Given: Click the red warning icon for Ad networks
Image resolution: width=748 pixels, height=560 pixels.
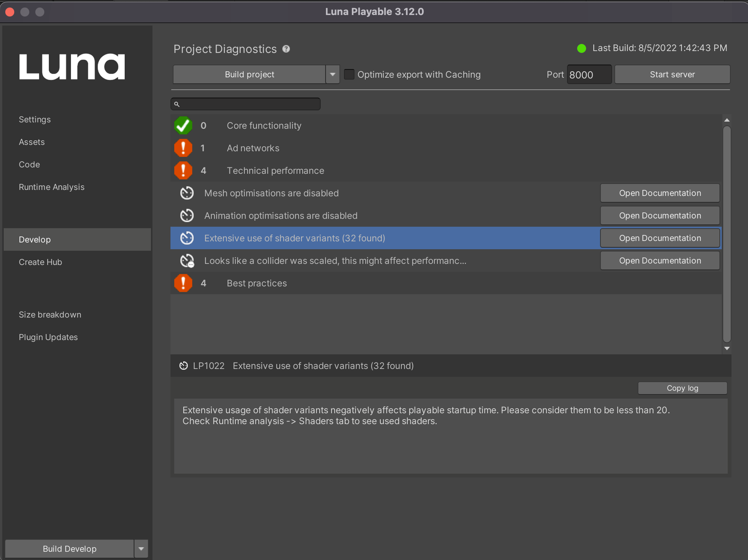Looking at the screenshot, I should [183, 148].
